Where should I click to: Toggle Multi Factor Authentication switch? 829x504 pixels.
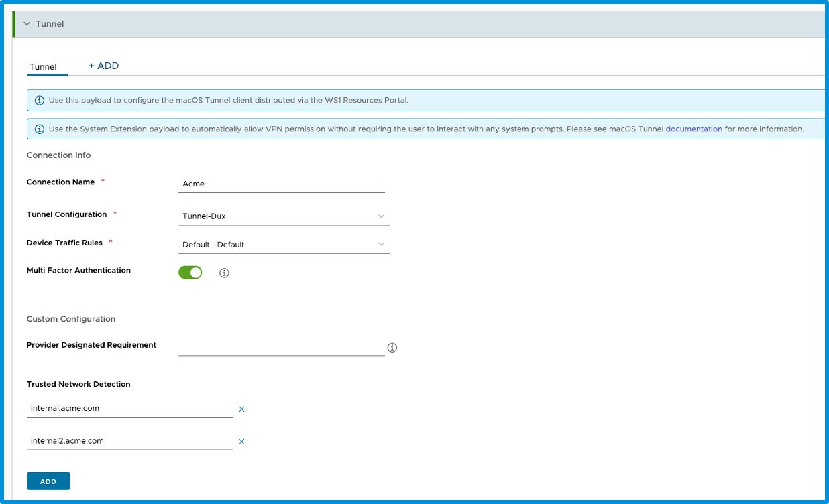click(x=190, y=273)
